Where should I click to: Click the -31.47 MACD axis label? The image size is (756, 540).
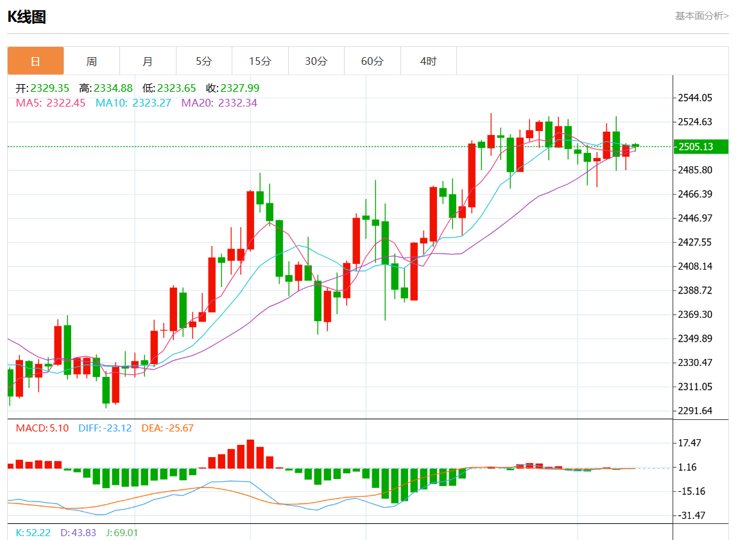pos(691,516)
